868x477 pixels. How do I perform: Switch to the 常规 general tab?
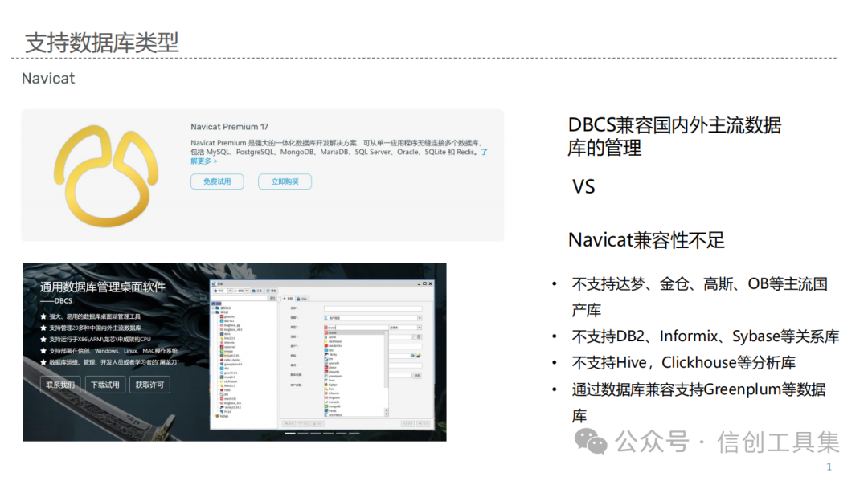click(x=289, y=299)
